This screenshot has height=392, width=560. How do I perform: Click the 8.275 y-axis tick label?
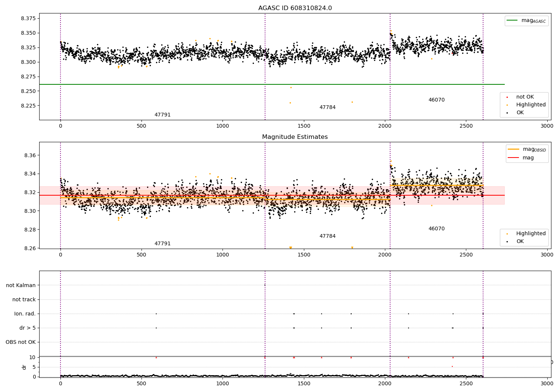(x=28, y=77)
